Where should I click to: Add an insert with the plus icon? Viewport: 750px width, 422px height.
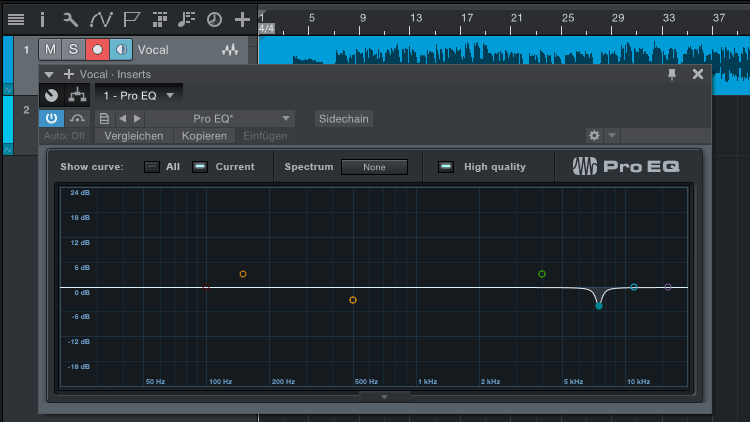point(69,74)
